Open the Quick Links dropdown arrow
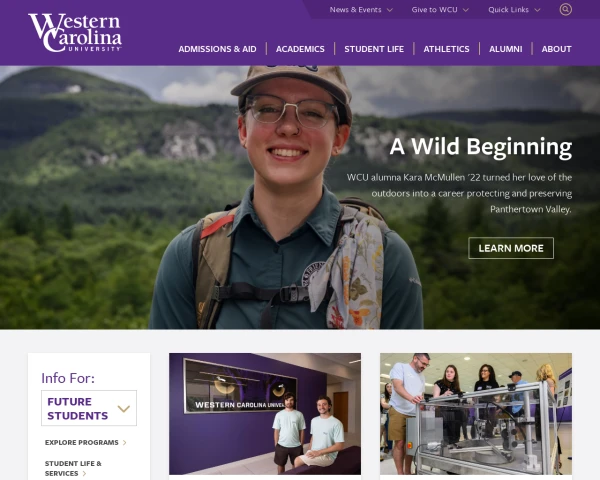The width and height of the screenshot is (600, 480). coord(537,10)
